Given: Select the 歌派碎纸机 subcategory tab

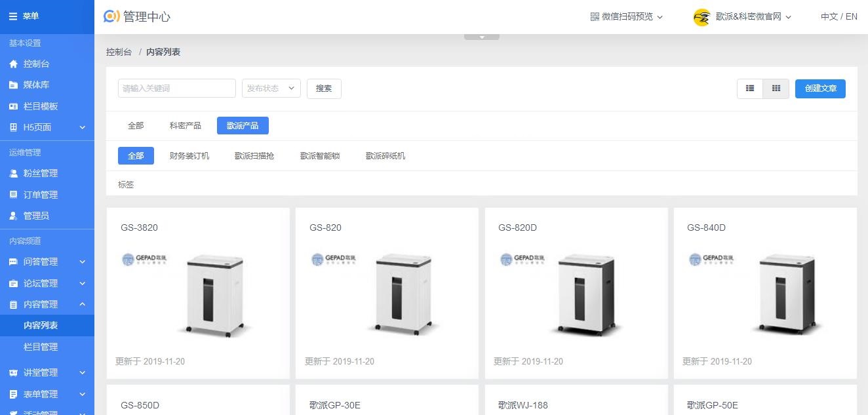Looking at the screenshot, I should 385,156.
